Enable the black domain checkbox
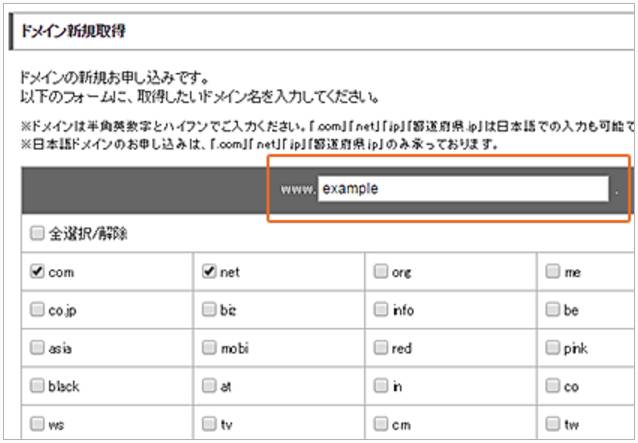 click(37, 386)
